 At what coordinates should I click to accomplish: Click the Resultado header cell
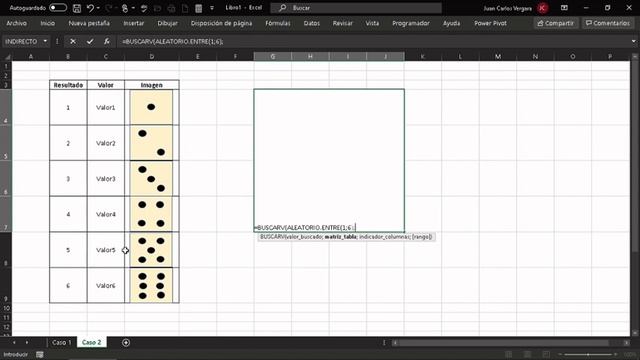point(68,85)
